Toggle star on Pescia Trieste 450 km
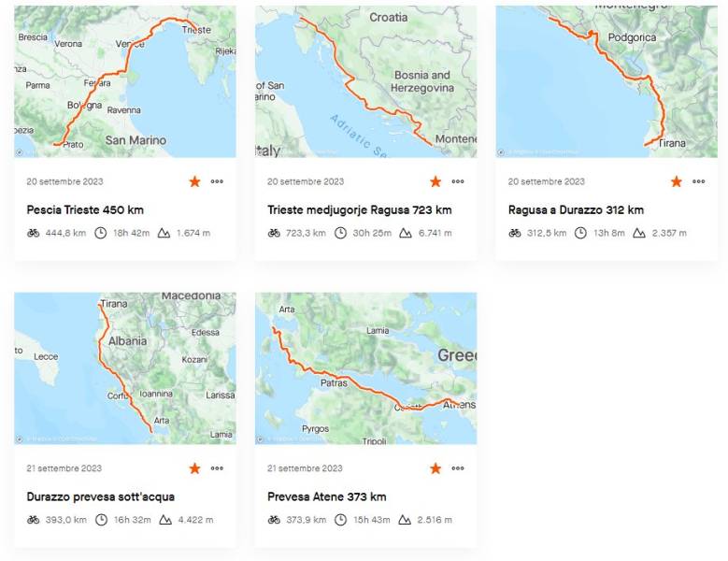Screen dimensions: 728x561 [x=194, y=181]
